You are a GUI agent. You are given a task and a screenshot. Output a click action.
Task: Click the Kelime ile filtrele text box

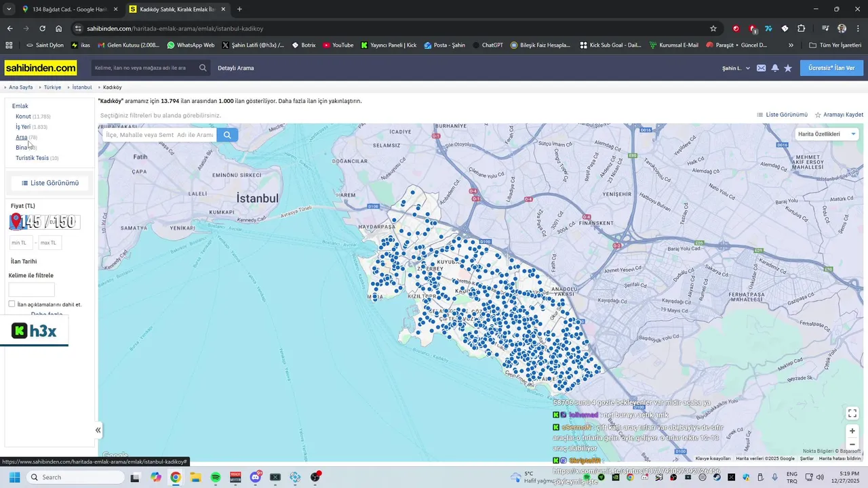(x=31, y=289)
